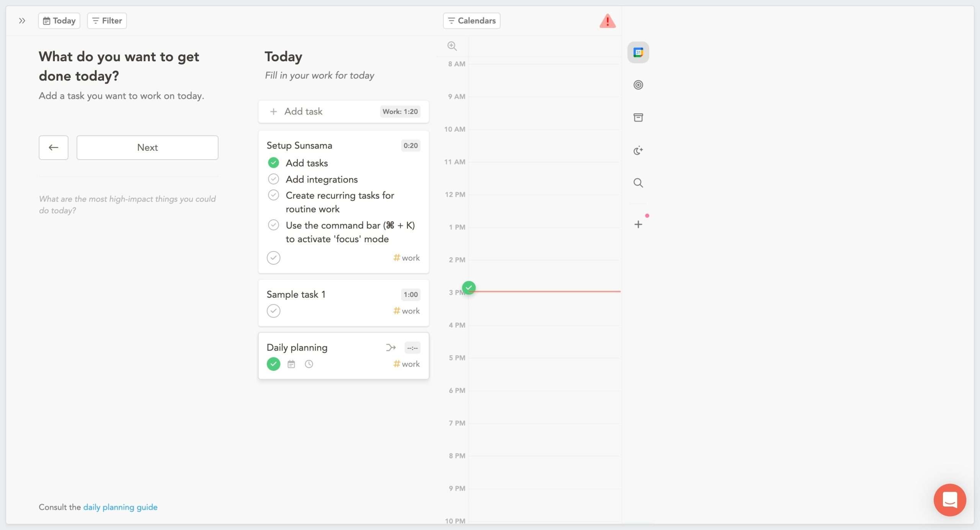Click the work channel tag on Setup Sunsama
The image size is (980, 530).
click(406, 258)
